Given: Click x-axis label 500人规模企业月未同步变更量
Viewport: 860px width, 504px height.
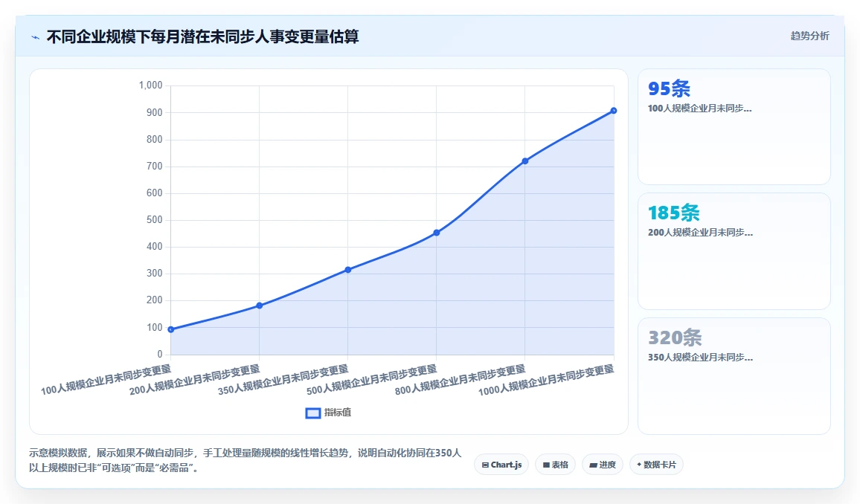Looking at the screenshot, I should [371, 380].
